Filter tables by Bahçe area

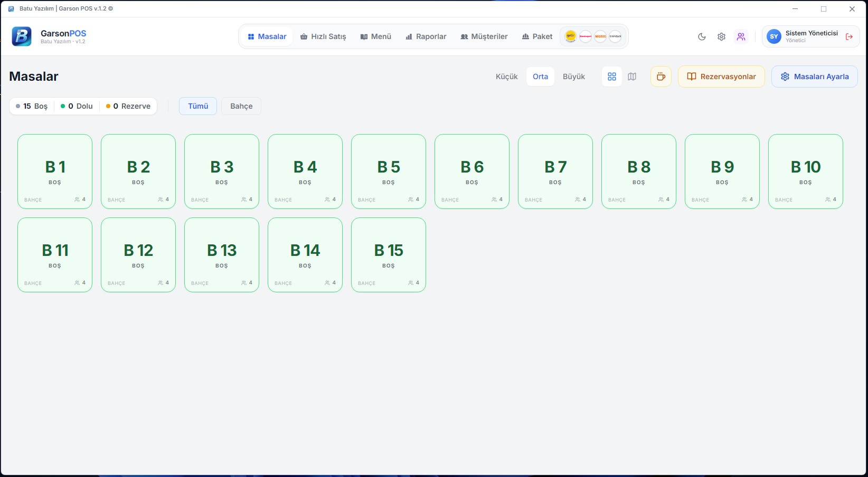tap(241, 106)
